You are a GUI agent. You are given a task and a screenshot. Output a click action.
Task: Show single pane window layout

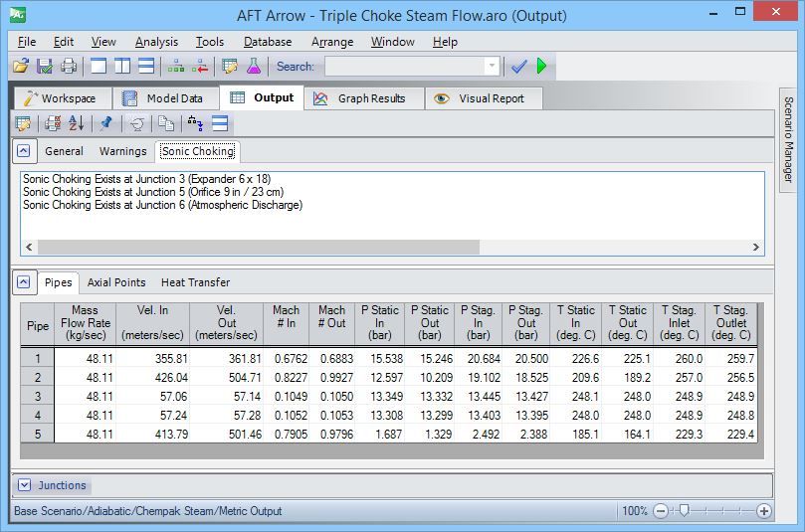tap(99, 66)
